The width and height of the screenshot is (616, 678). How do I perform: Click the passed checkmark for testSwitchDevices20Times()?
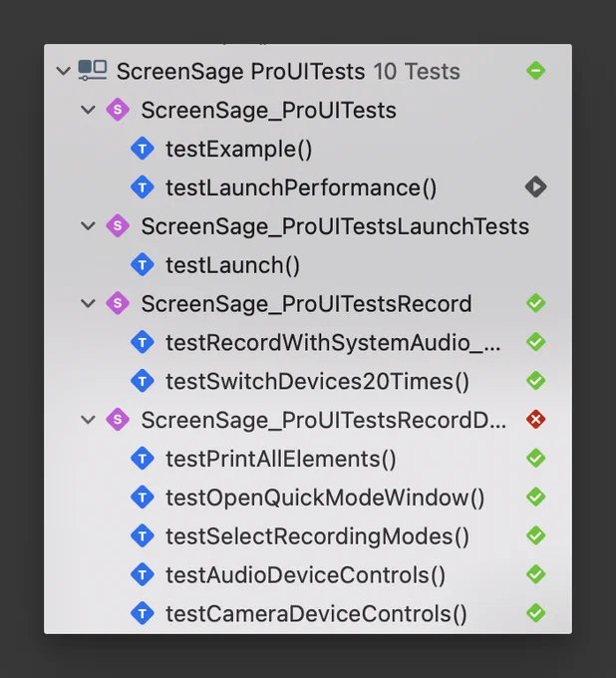point(536,381)
